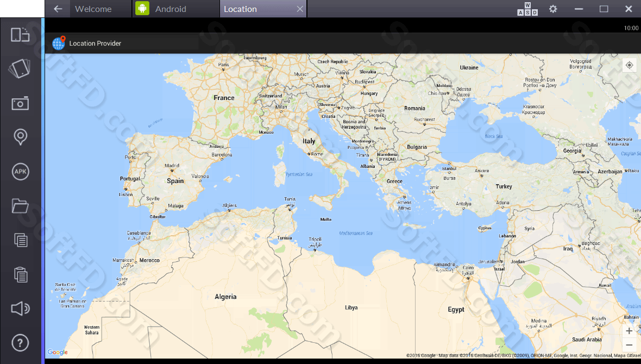Screen dimensions: 641x364
Task: Click the Syria label on the map
Action: pyautogui.click(x=530, y=229)
